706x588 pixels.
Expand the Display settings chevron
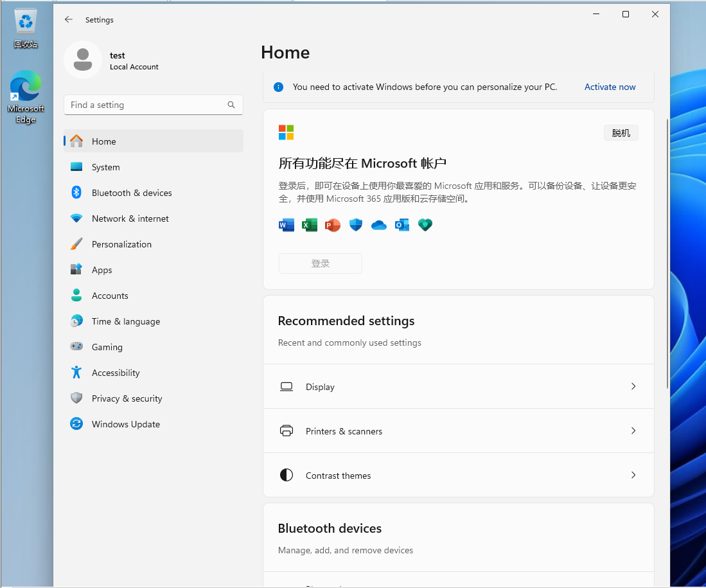(633, 386)
